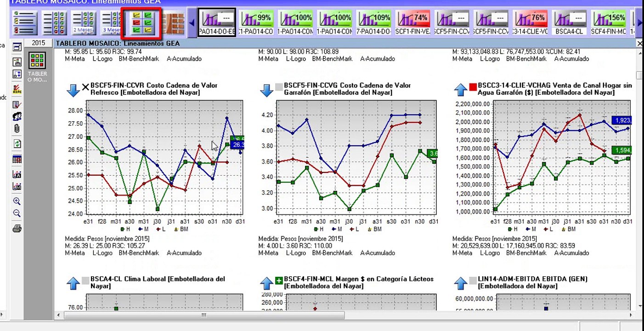This screenshot has height=331, width=644.
Task: Open attachments paperclip icon
Action: [17, 128]
